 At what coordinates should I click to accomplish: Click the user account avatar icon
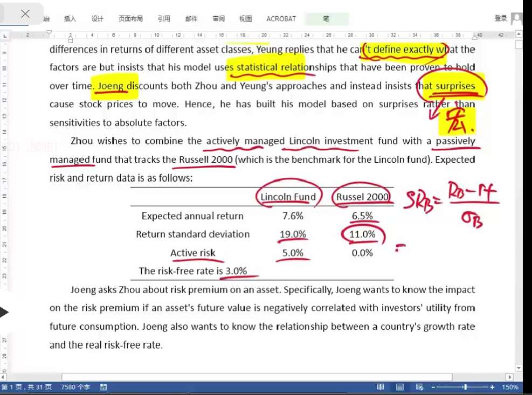pos(517,18)
